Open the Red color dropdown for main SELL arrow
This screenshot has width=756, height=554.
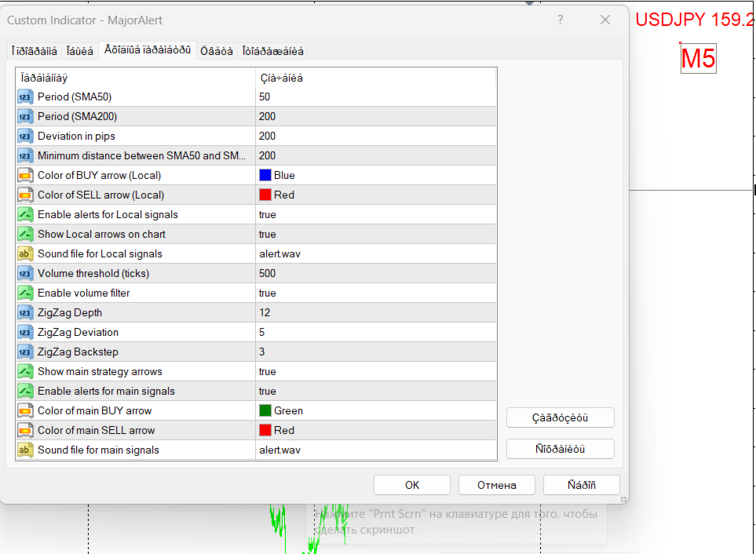375,430
